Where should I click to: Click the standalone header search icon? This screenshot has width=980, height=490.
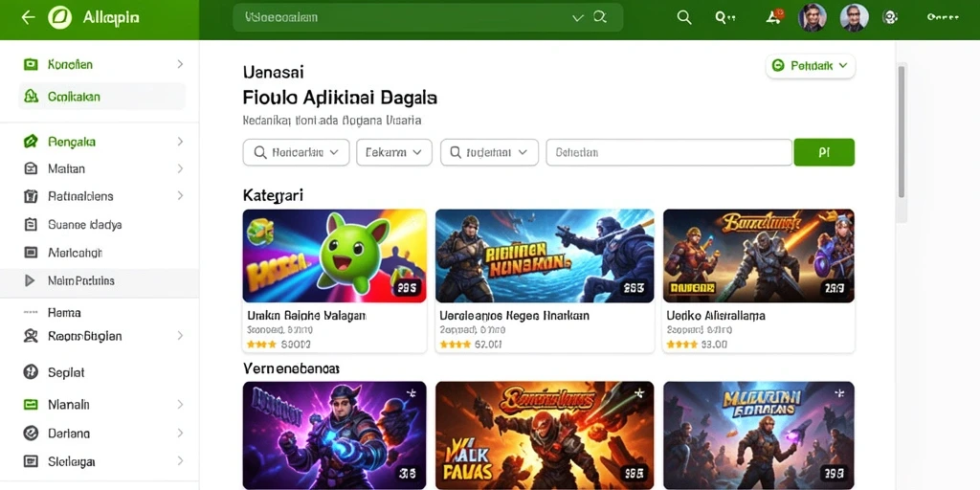click(x=684, y=17)
